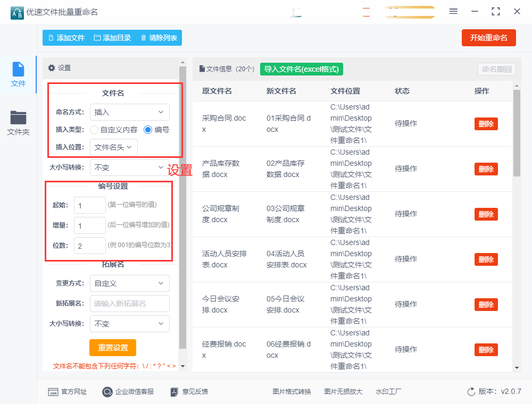Screen dimensions: 532x404
Task: Click new filename 02产品库存数据.docx
Action: pos(285,169)
